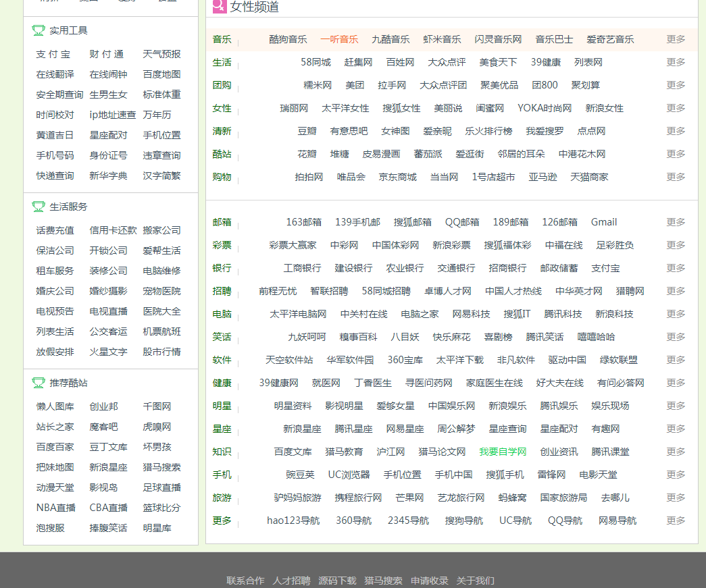
Task: Click 丁香医生 link
Action: tap(373, 383)
